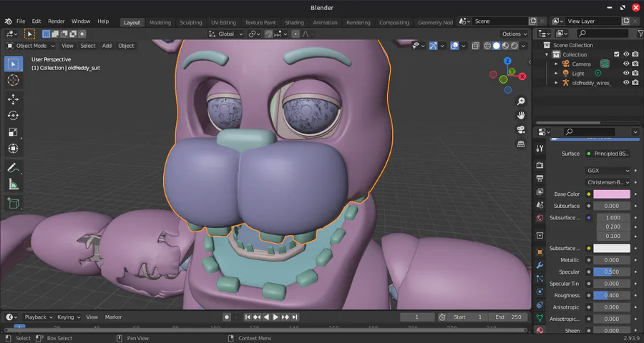Open the Tool properties tab
Image resolution: width=644 pixels, height=343 pixels.
point(540,149)
